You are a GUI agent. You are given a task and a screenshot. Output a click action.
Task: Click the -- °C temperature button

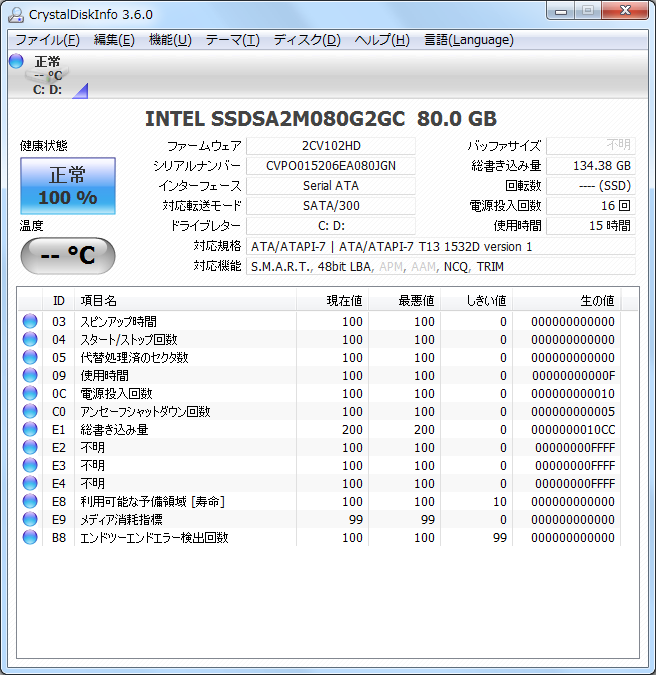pos(68,255)
